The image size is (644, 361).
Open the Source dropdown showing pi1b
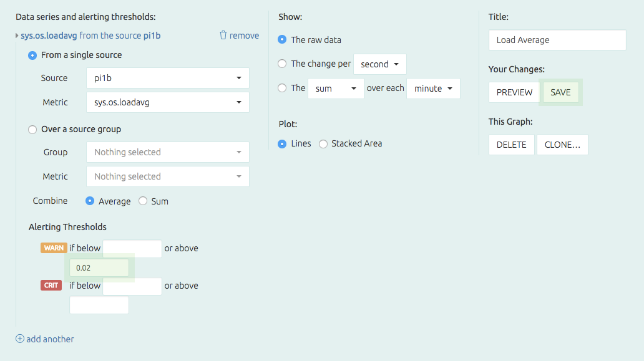pyautogui.click(x=167, y=78)
